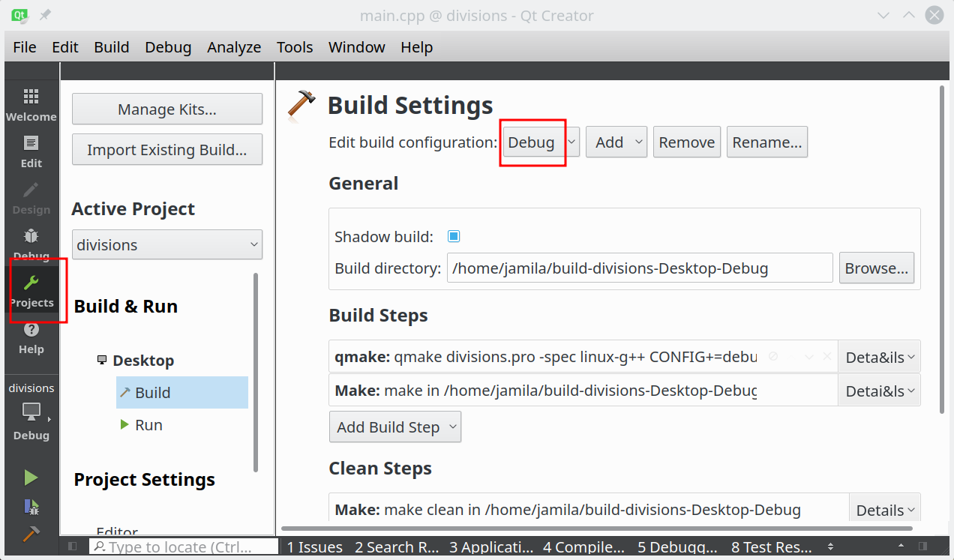Expand qmake step details
This screenshot has height=560, width=954.
tap(879, 357)
